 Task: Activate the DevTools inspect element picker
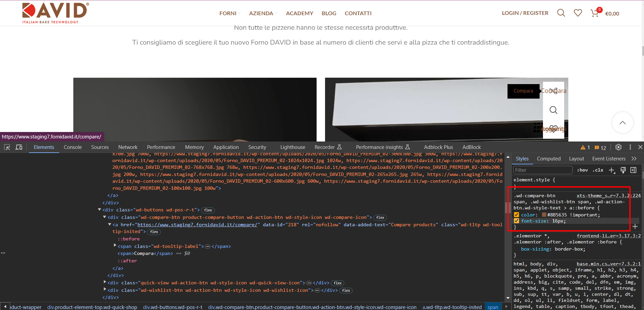pyautogui.click(x=7, y=147)
